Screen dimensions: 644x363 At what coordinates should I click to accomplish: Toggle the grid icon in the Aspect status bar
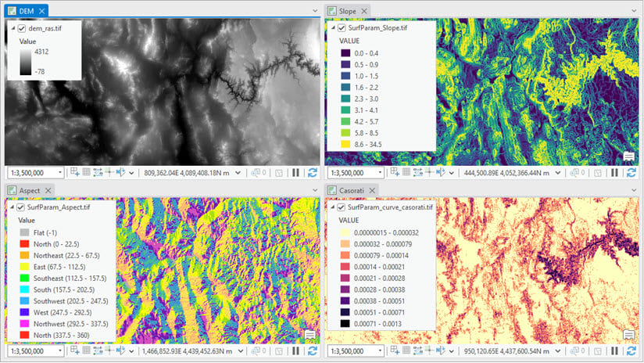coord(86,350)
